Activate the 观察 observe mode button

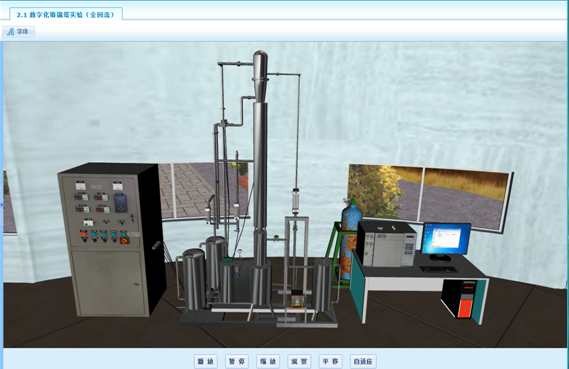pyautogui.click(x=299, y=361)
